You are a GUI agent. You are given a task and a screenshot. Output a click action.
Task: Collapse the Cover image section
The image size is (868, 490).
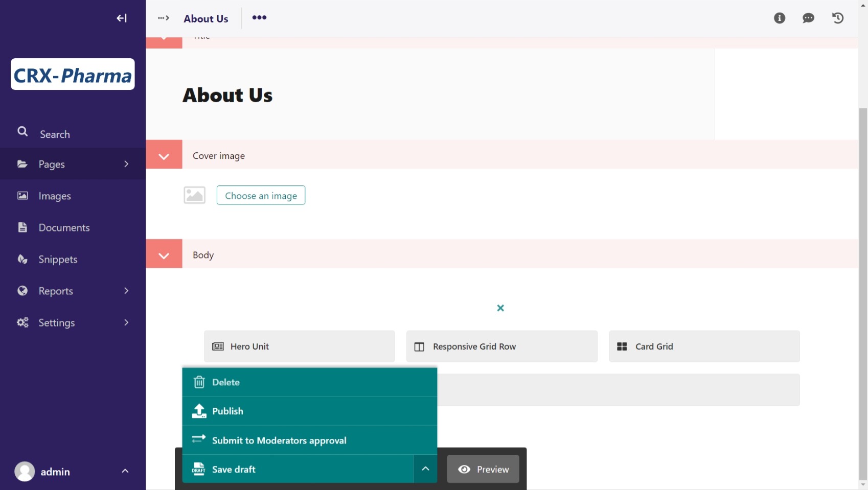pyautogui.click(x=164, y=156)
